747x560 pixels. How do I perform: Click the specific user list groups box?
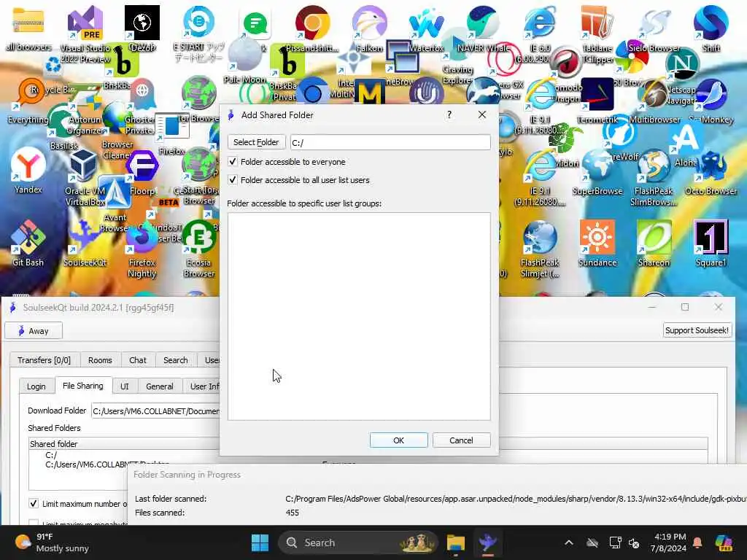[x=359, y=316]
